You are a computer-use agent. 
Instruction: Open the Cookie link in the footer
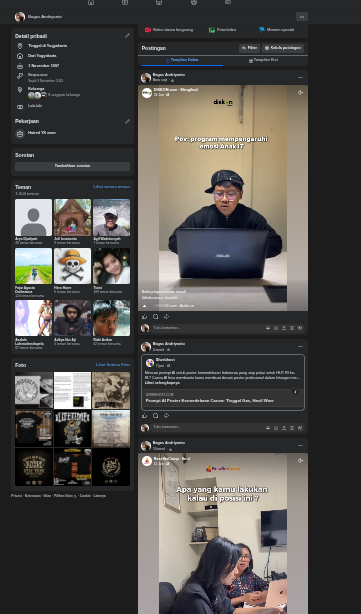85,496
